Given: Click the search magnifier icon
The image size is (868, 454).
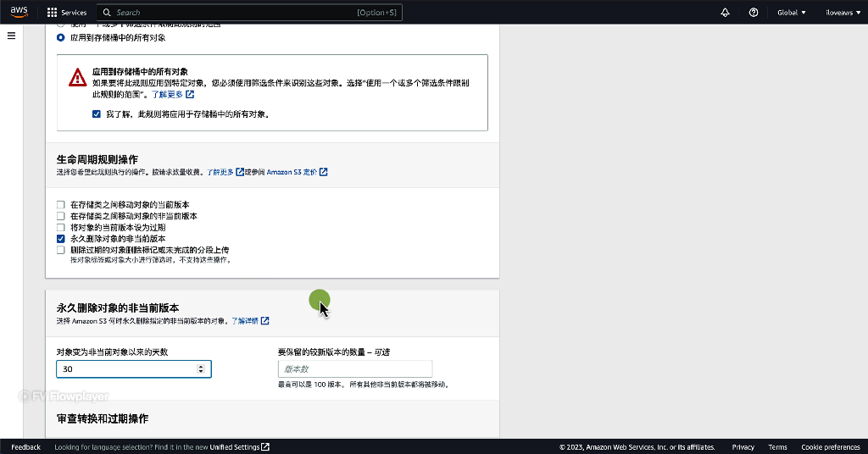Looking at the screenshot, I should click(x=107, y=12).
